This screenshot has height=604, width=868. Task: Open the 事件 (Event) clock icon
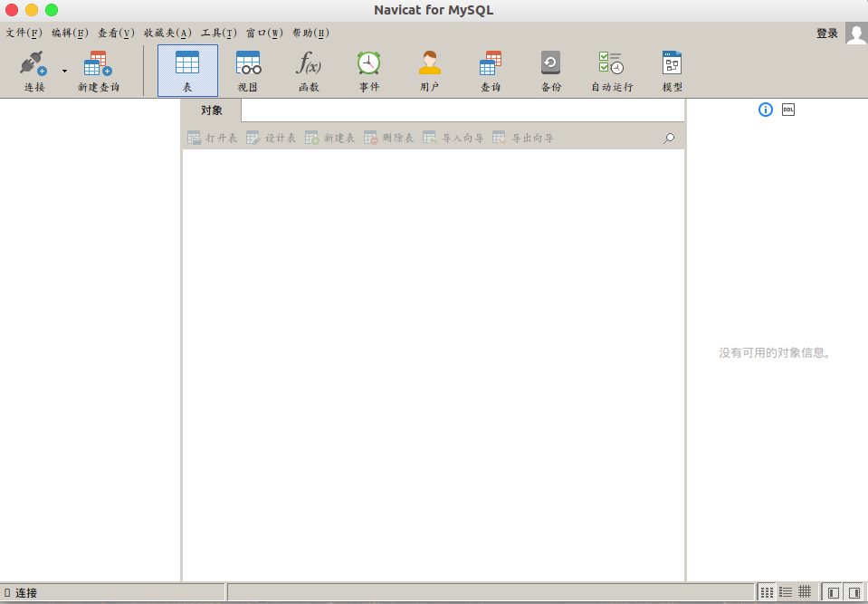pos(368,63)
